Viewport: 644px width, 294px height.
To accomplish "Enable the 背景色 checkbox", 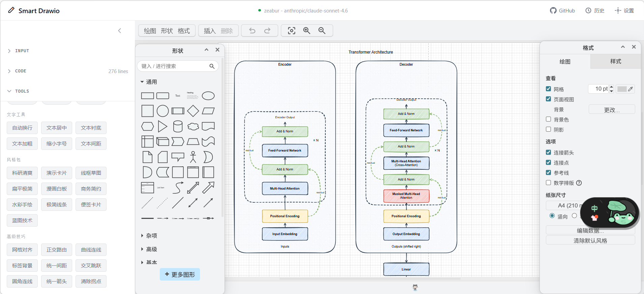I will [549, 119].
